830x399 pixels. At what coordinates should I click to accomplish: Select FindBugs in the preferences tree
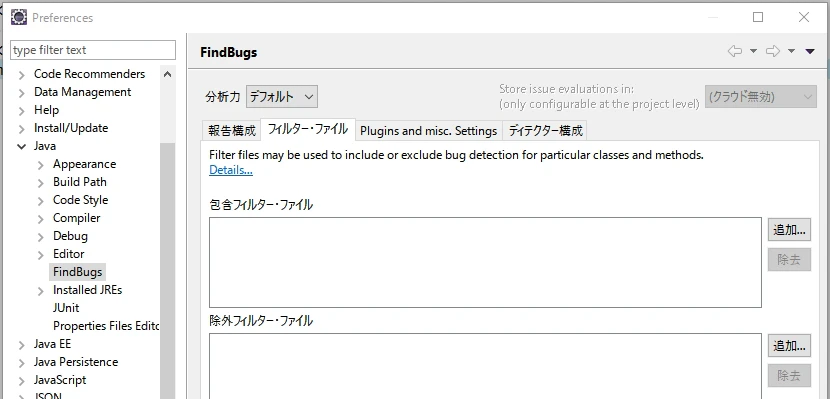[77, 272]
